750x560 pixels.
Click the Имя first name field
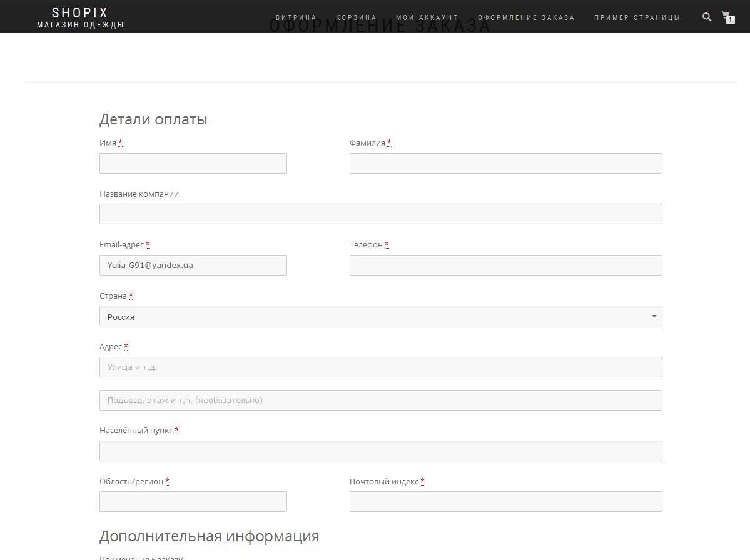coord(193,164)
